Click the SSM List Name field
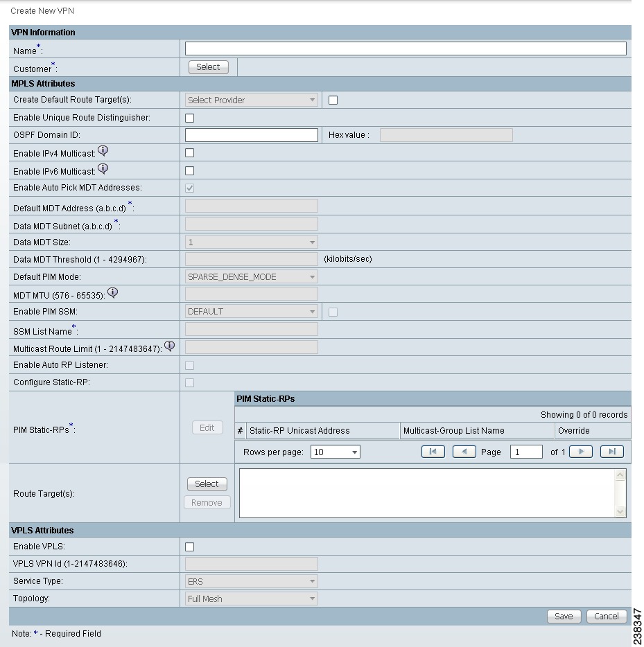Viewport: 644px width, 647px height. pyautogui.click(x=252, y=329)
